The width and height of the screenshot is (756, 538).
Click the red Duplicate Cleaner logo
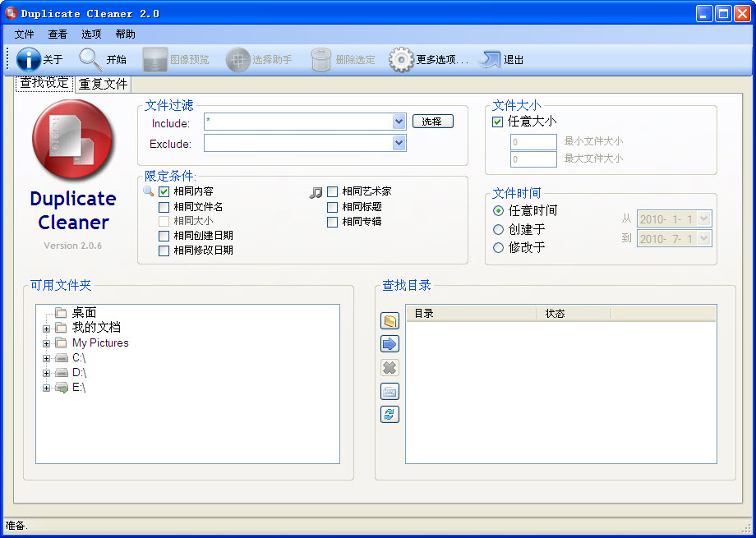[72, 140]
